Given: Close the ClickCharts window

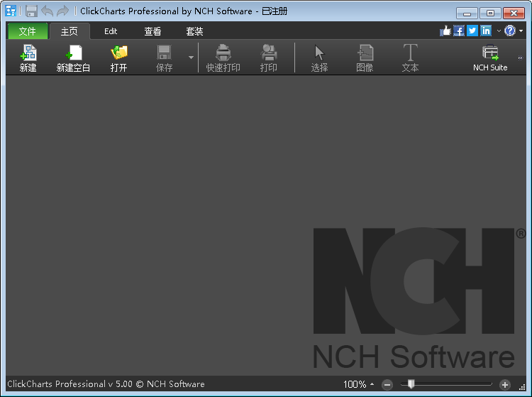Looking at the screenshot, I should point(514,13).
